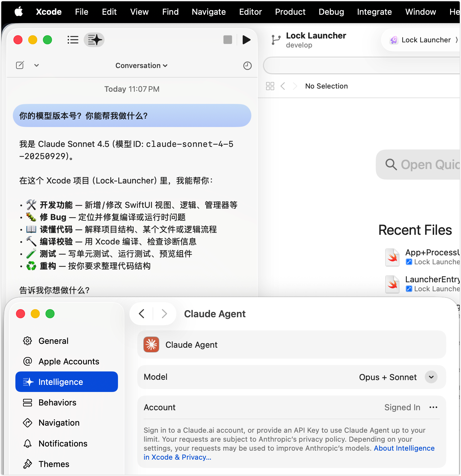Toggle the coding assistant sparkle button
The image size is (461, 476).
[94, 40]
